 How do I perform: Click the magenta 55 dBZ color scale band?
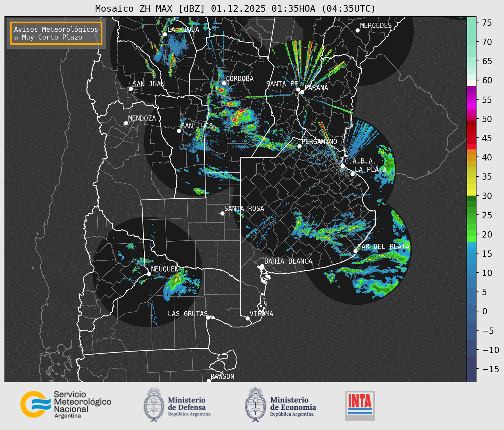(x=471, y=100)
